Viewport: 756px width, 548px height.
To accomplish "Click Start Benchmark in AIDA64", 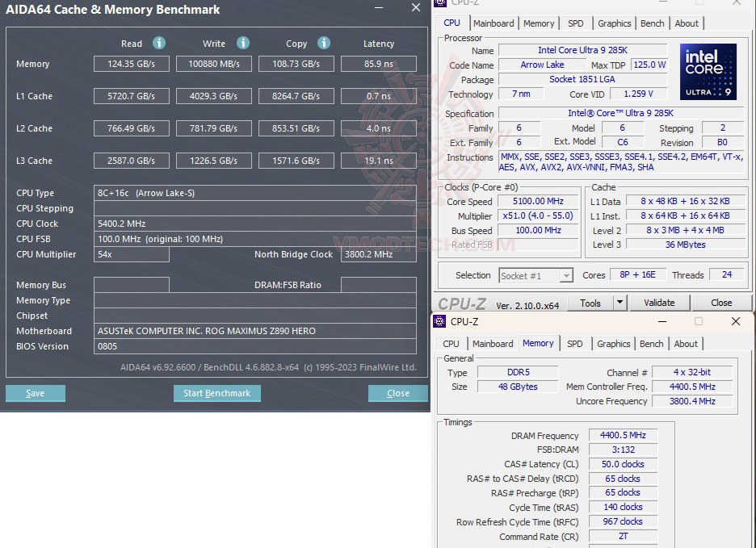I will (217, 393).
